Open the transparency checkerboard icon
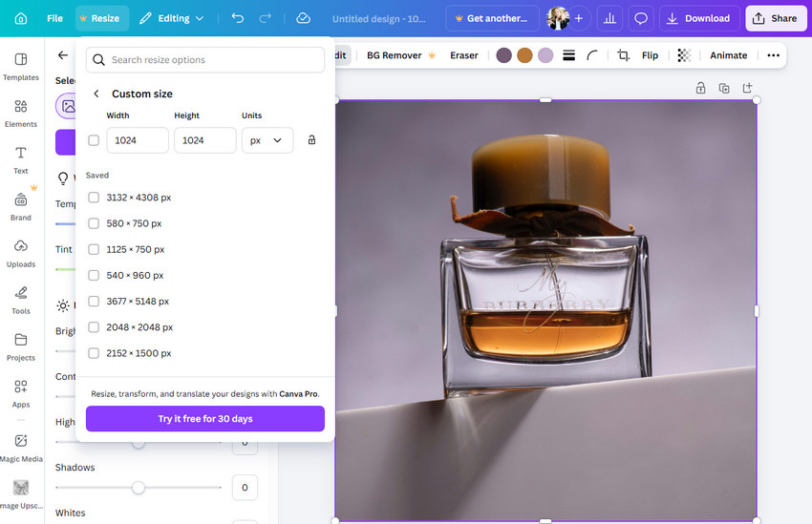 click(x=684, y=55)
